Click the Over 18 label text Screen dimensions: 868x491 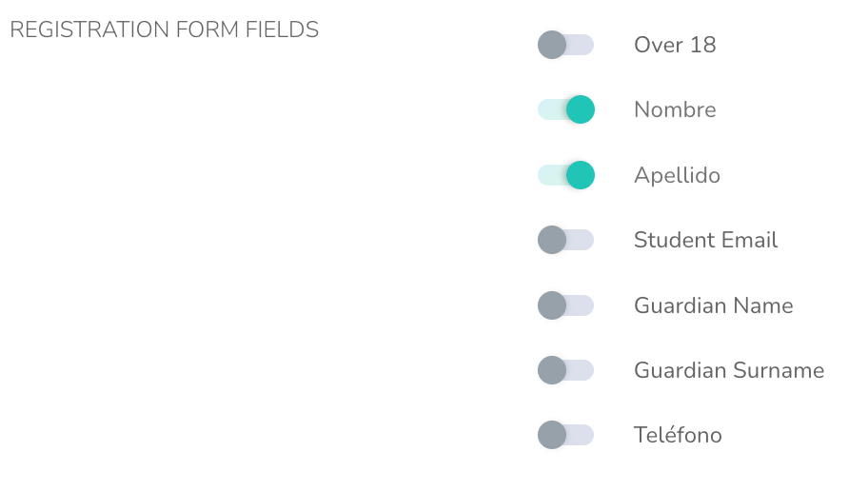point(675,45)
